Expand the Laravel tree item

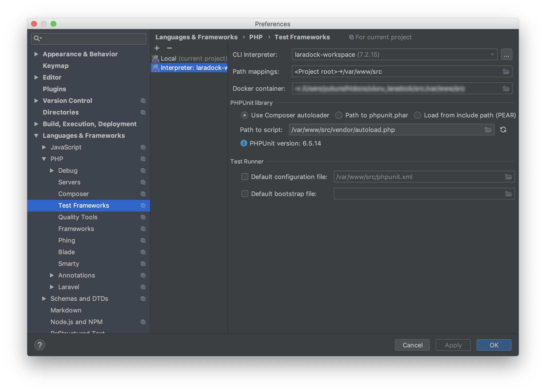tap(52, 287)
